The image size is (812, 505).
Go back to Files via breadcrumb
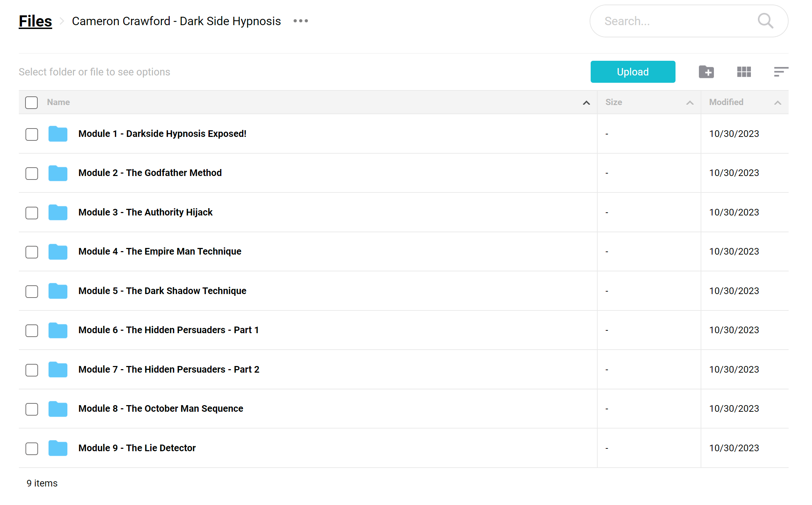click(35, 21)
